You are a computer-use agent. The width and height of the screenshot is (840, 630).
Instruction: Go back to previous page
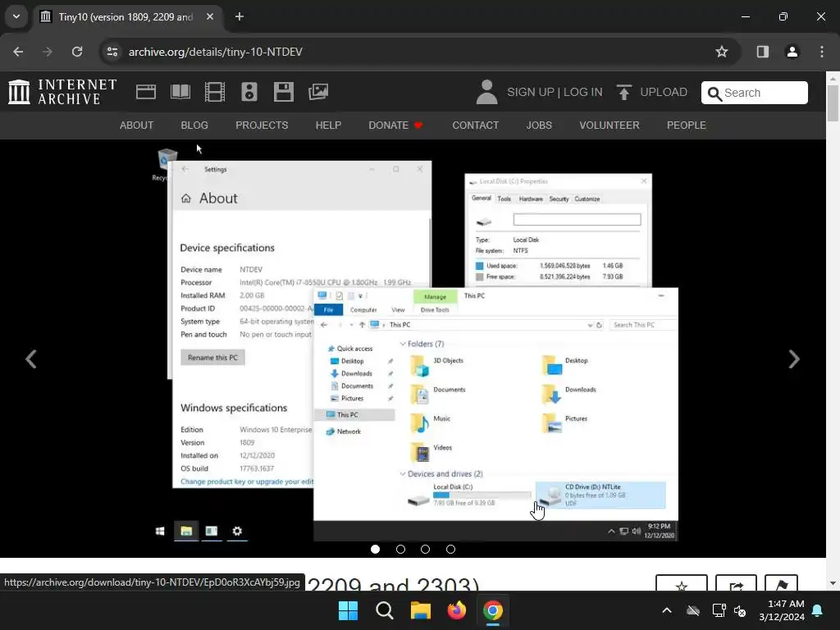pos(18,52)
